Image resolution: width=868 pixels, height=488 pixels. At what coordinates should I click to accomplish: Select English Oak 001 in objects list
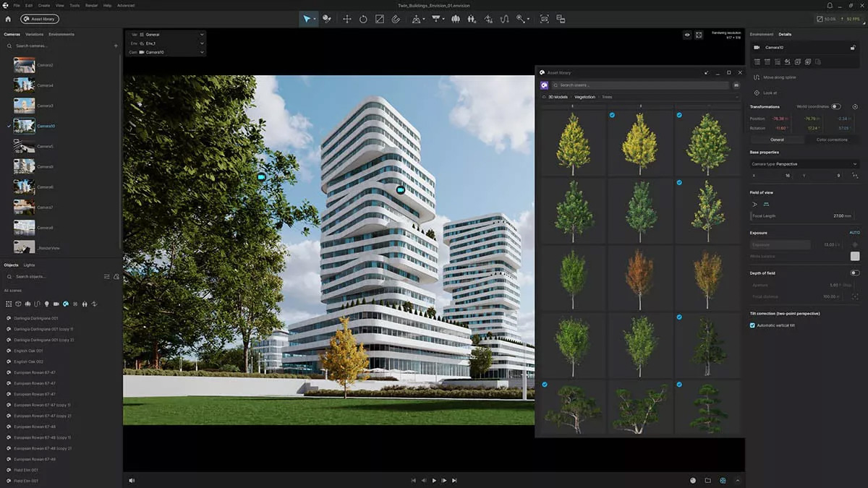pos(29,351)
